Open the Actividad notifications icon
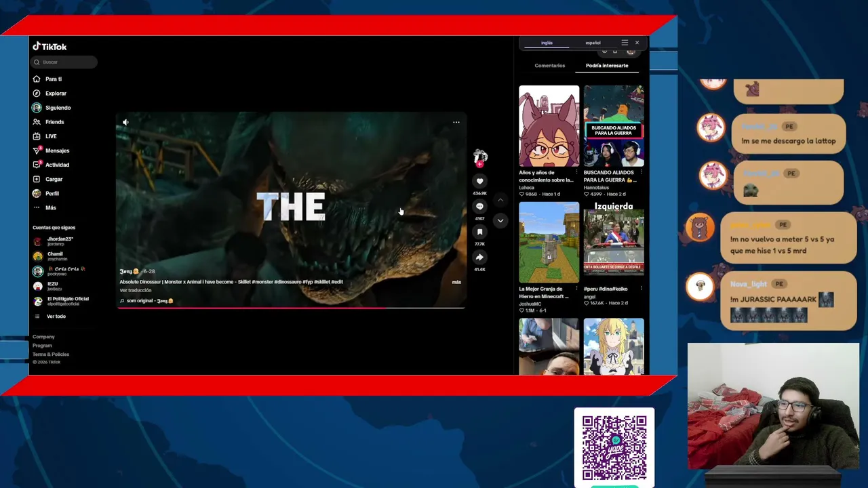The height and width of the screenshot is (488, 868). click(37, 165)
